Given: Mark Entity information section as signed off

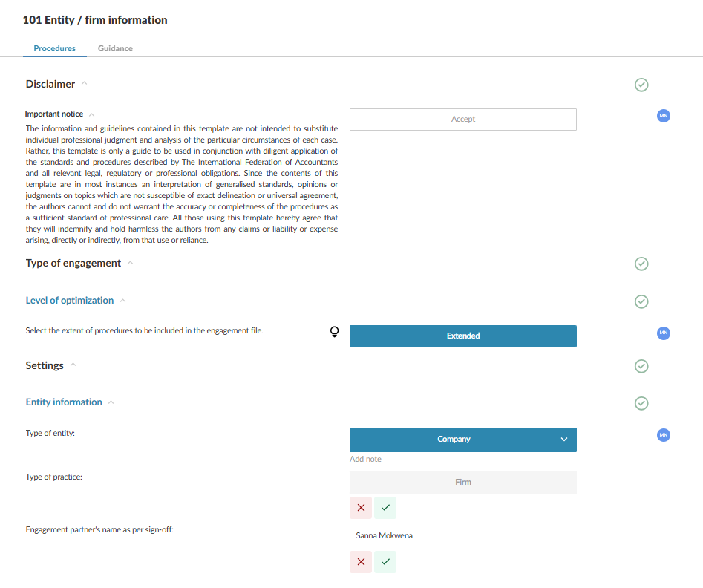Looking at the screenshot, I should (x=641, y=403).
